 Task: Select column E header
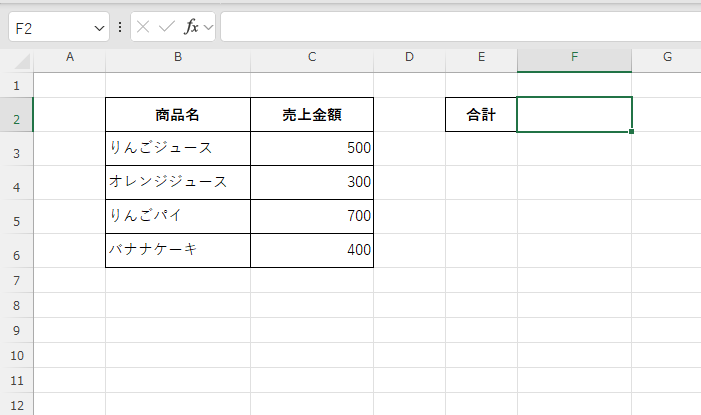pyautogui.click(x=481, y=60)
